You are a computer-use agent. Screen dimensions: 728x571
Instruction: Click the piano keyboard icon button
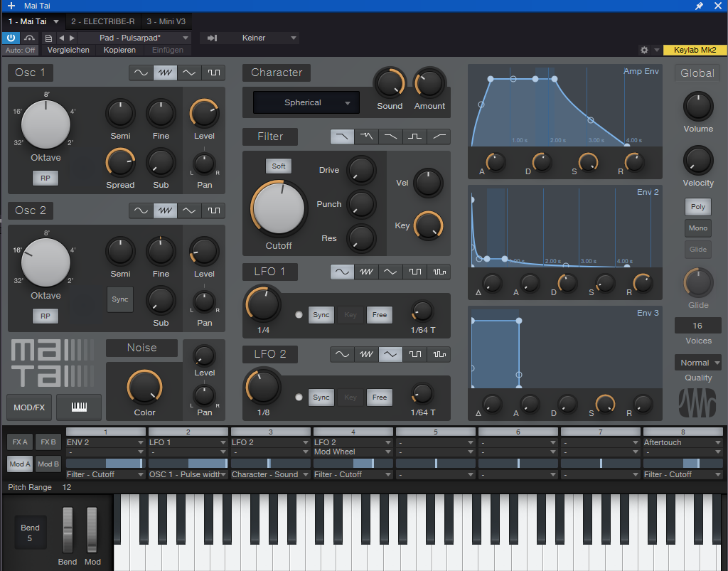point(79,407)
